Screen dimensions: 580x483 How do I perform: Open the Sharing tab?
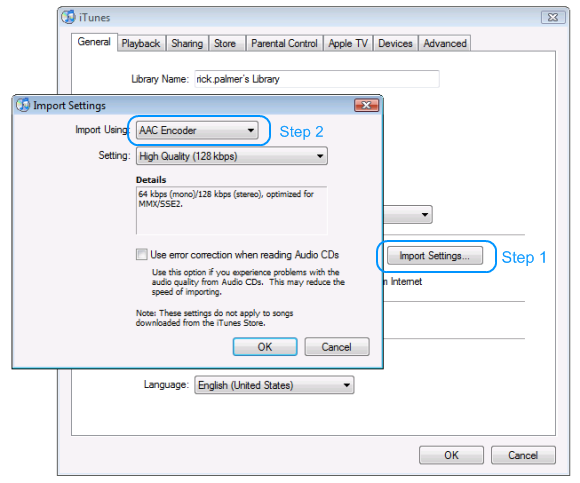187,44
